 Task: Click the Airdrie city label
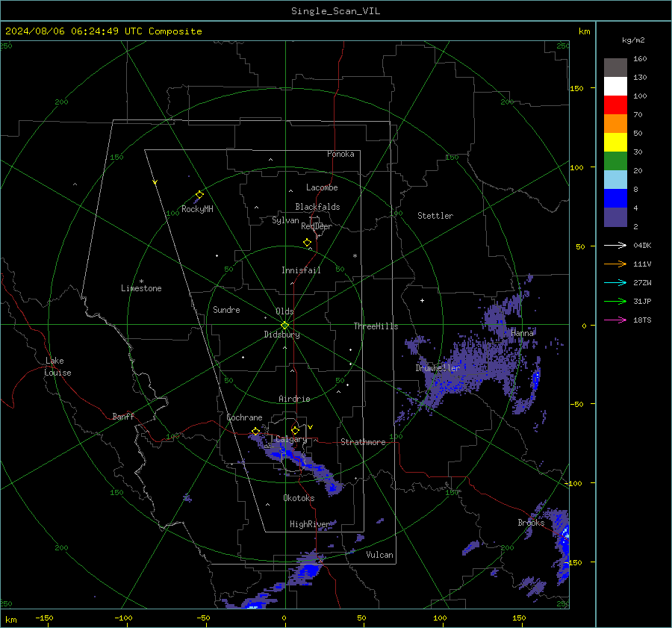(x=294, y=399)
